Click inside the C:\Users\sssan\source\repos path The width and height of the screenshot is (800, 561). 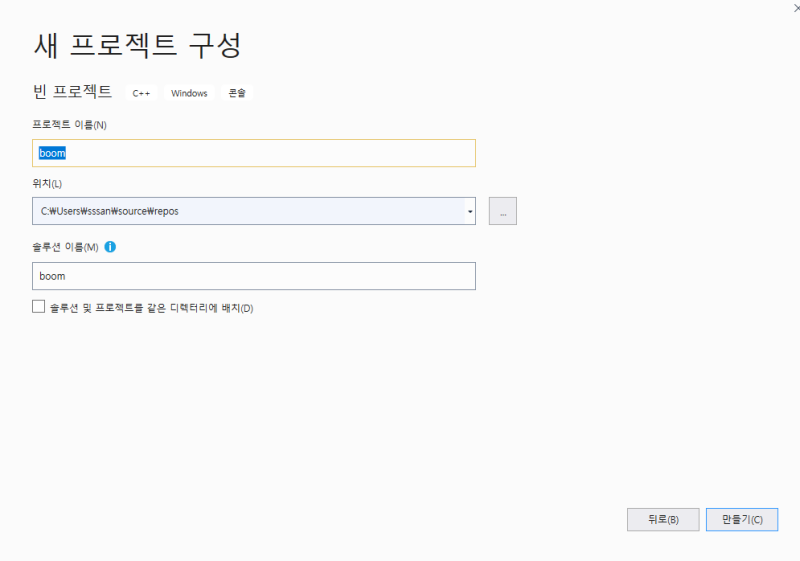click(109, 211)
